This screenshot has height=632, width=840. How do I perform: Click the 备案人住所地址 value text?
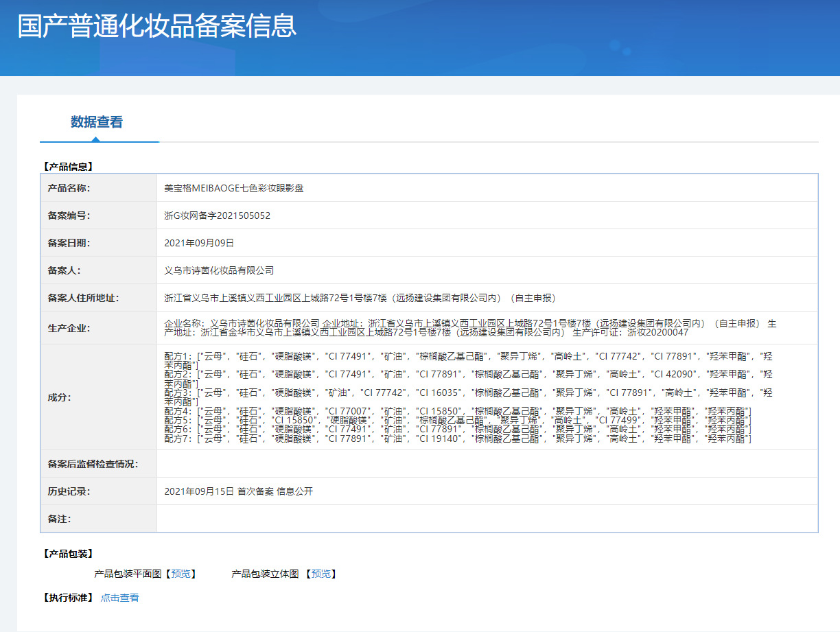pos(360,298)
